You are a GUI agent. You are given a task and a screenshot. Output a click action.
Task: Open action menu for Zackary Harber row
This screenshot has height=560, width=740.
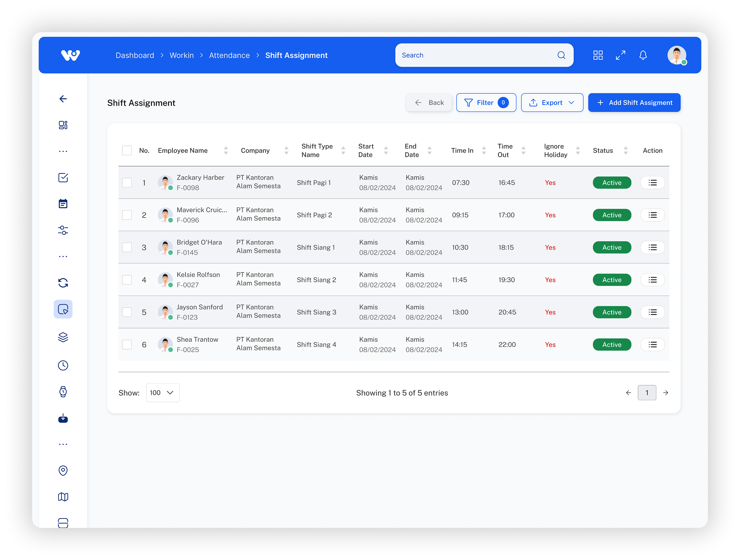pyautogui.click(x=652, y=183)
